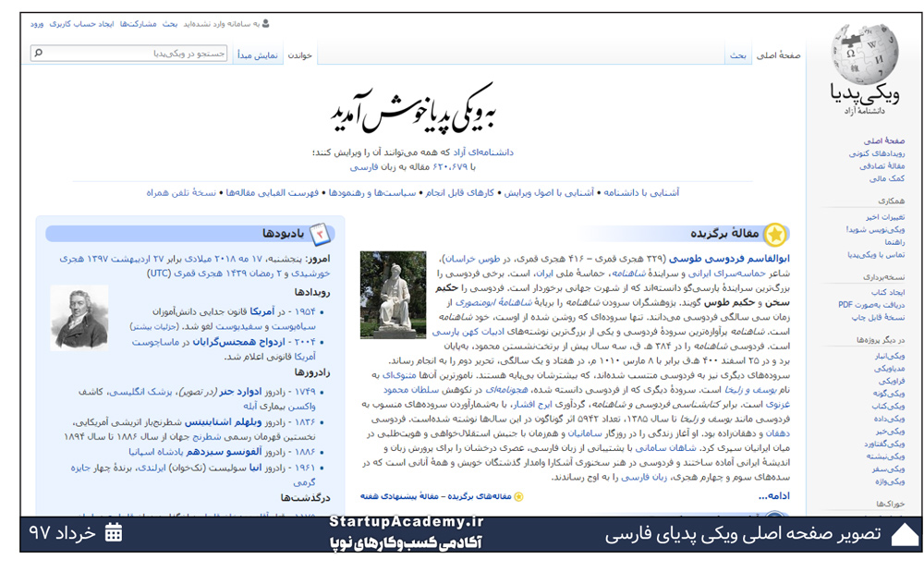Open ویکی‌گونه project link

[x=889, y=394]
